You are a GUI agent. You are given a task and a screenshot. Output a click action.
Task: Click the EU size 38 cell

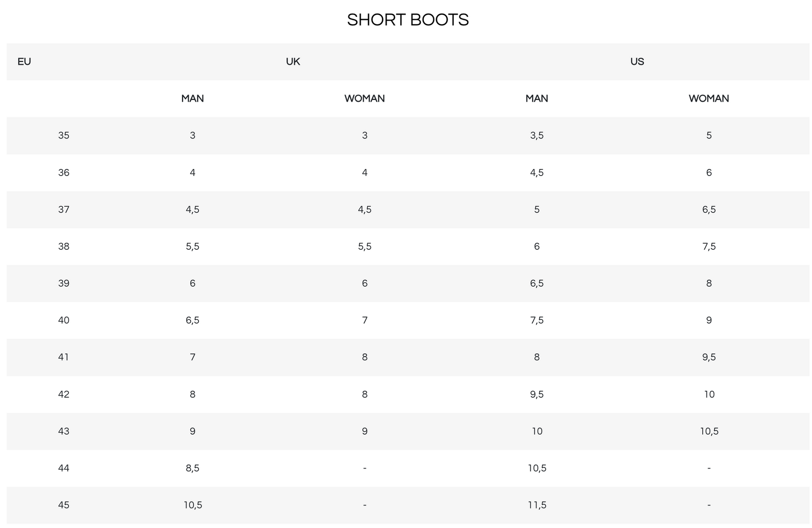[x=64, y=246]
